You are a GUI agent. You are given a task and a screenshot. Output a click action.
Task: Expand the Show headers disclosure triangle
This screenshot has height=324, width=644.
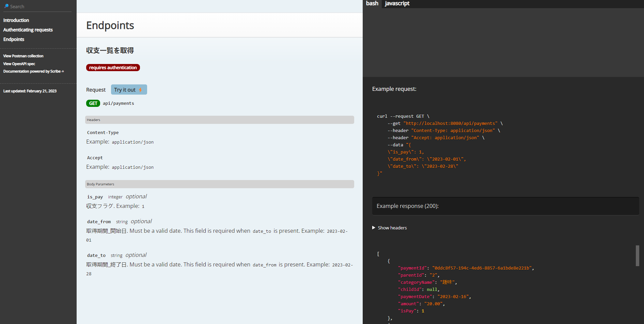374,228
